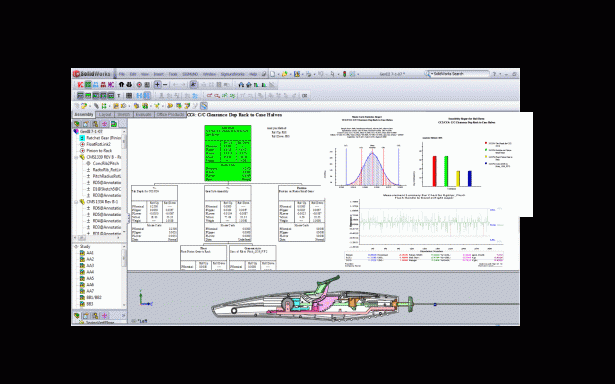This screenshot has width=615, height=384.
Task: Collapse the CM51200 REV B tree node
Action: pyautogui.click(x=76, y=157)
